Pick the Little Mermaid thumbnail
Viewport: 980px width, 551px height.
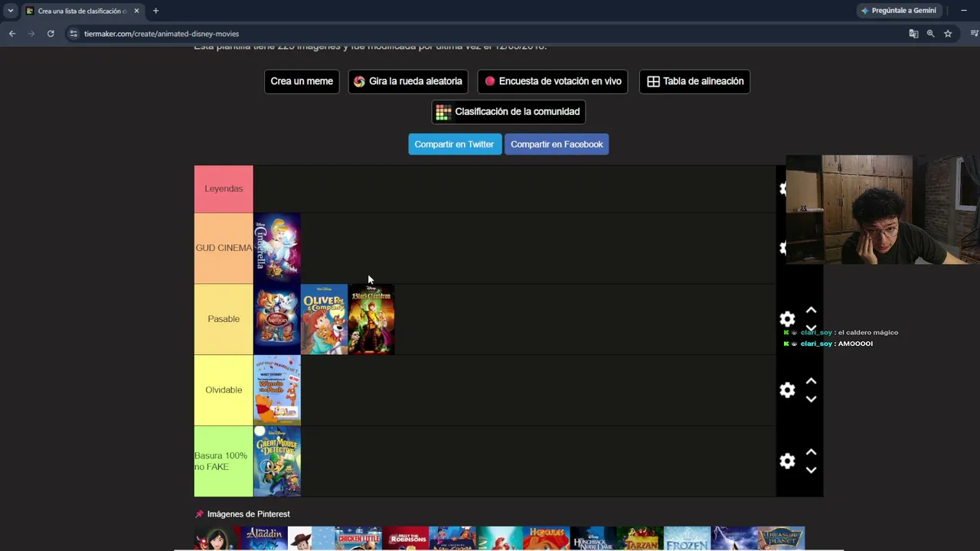click(x=499, y=538)
